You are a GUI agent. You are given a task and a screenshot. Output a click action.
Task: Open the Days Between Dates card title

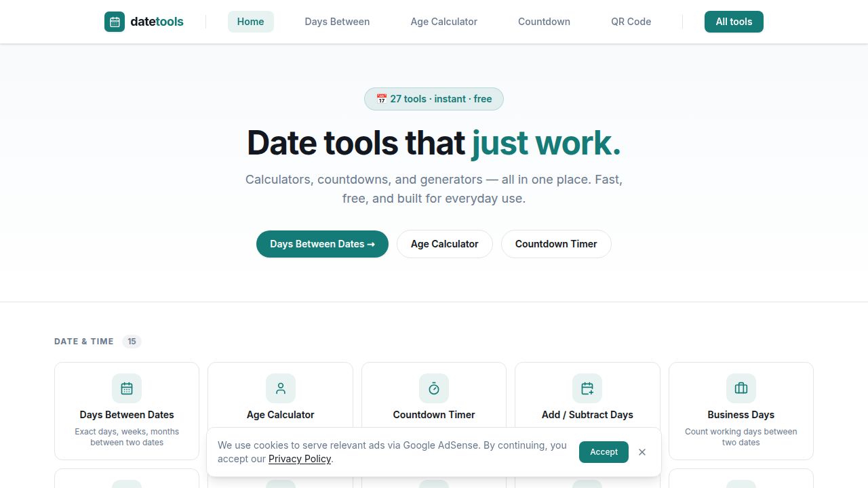click(127, 415)
